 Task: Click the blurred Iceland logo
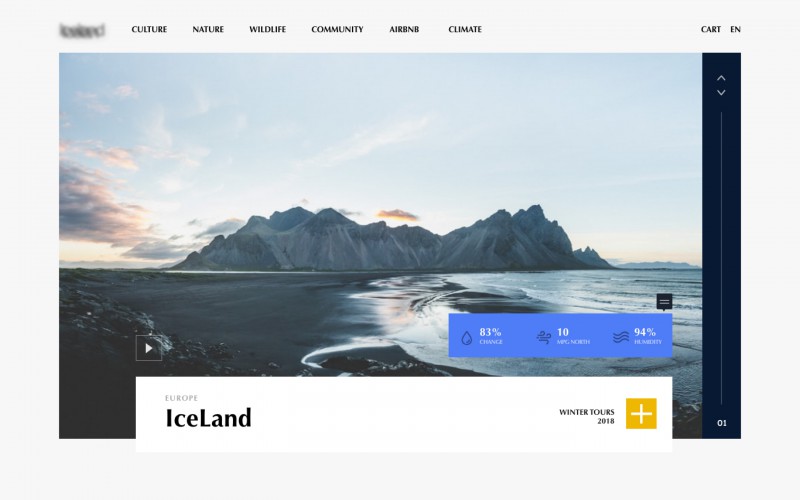click(82, 30)
